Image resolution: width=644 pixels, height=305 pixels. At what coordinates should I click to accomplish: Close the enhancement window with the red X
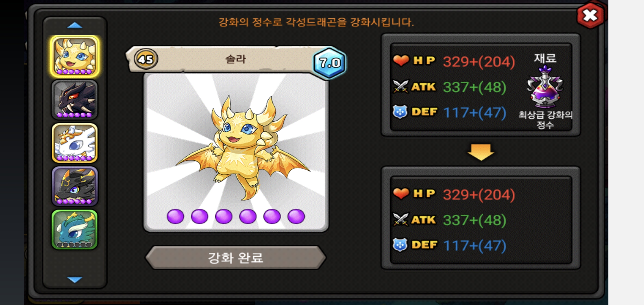(x=590, y=16)
